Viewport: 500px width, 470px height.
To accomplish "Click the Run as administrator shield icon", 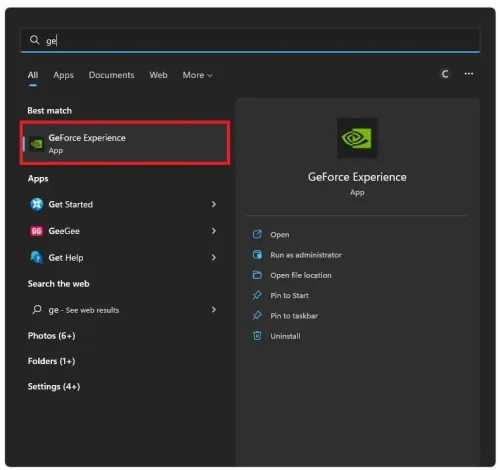I will [257, 255].
